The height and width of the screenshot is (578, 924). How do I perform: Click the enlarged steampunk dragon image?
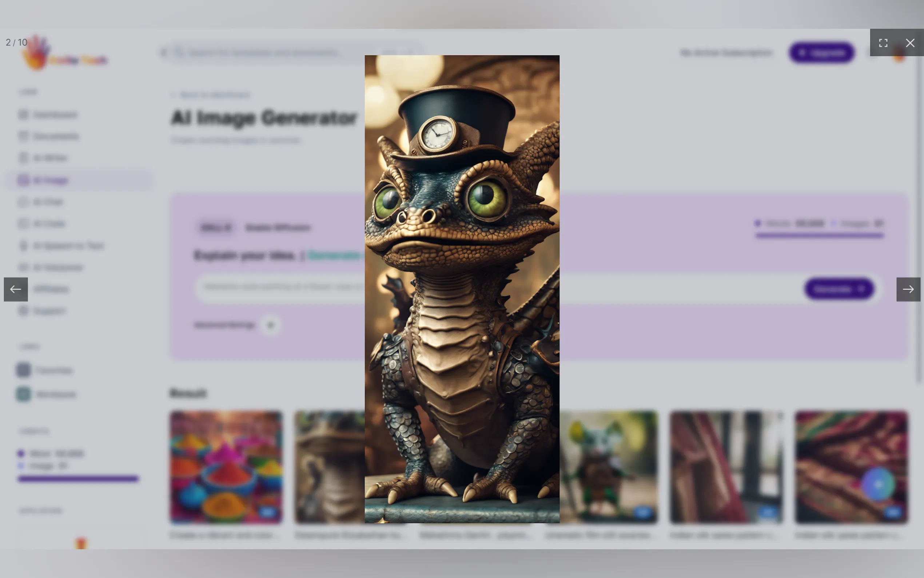462,289
